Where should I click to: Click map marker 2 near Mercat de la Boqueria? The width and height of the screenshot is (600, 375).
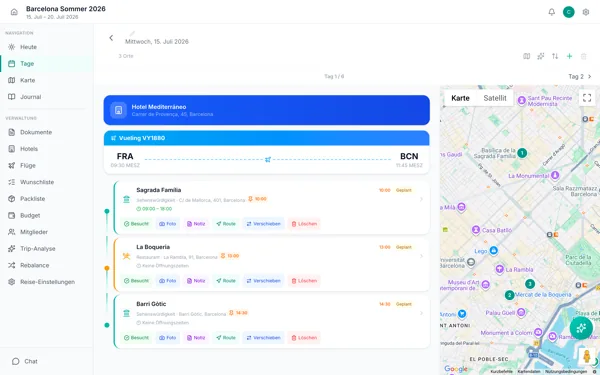click(509, 295)
